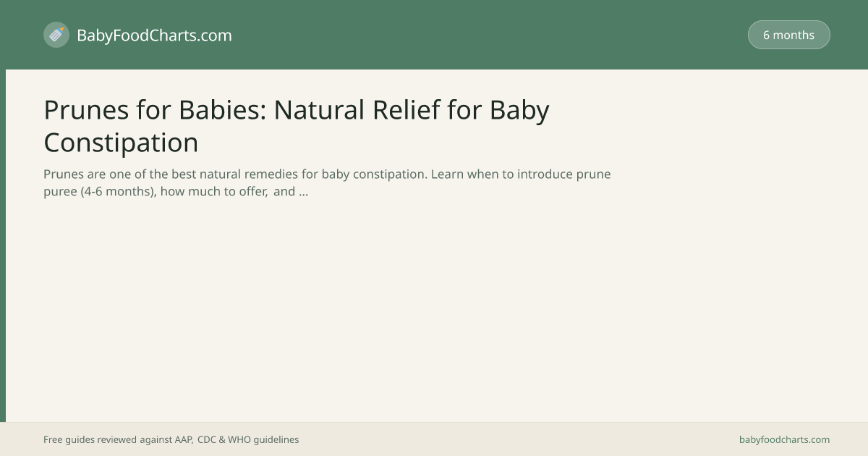Click Prunes at the description start

pyautogui.click(x=63, y=174)
